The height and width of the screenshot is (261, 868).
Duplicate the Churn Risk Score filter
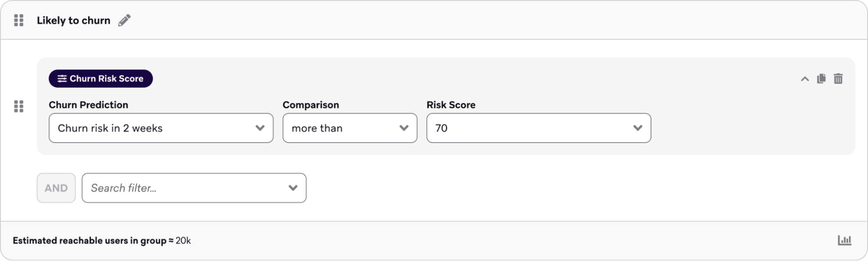click(821, 78)
